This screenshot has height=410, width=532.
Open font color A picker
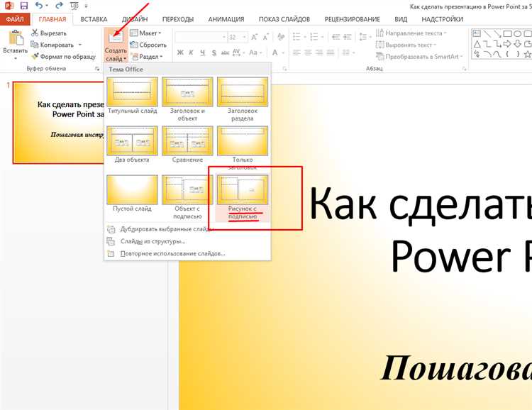click(277, 52)
